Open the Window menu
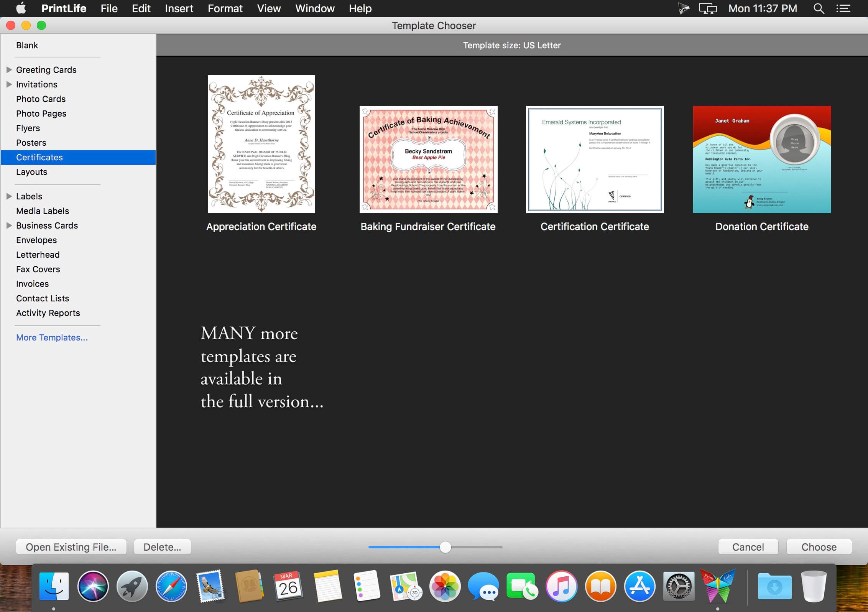Viewport: 868px width, 612px height. click(315, 8)
